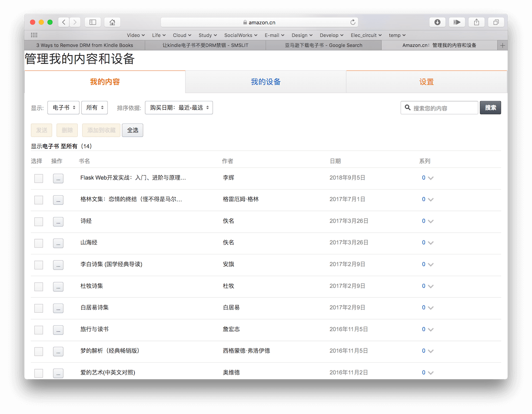Expand series chevron for 李白诗集

pos(431,264)
